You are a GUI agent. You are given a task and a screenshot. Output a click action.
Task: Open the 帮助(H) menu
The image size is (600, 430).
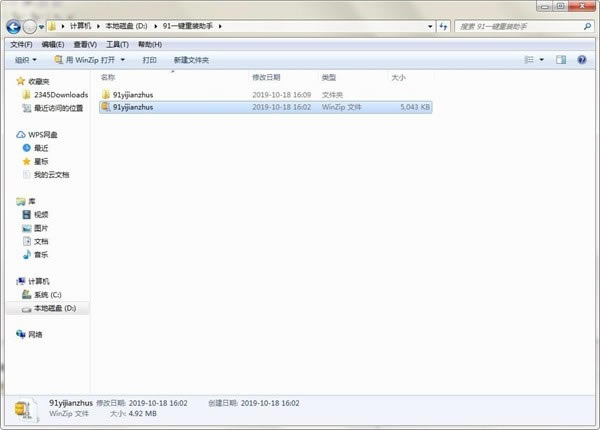(150, 45)
